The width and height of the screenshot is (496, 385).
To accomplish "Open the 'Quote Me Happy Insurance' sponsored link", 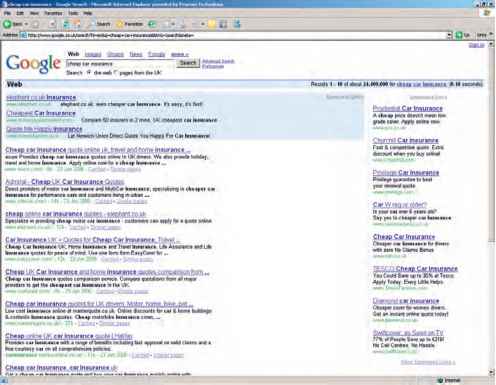I will tap(44, 129).
